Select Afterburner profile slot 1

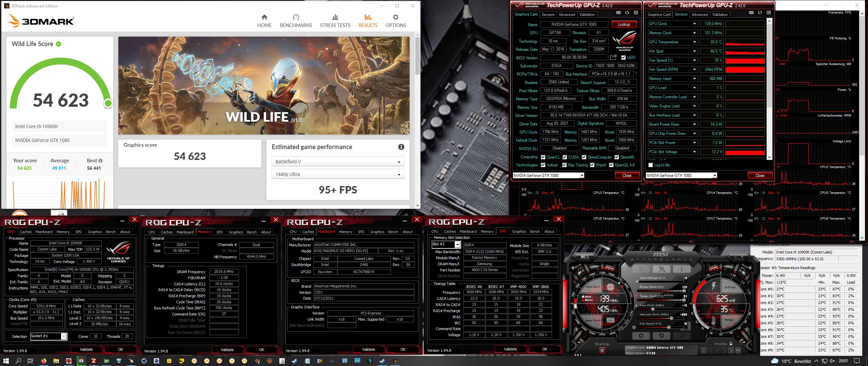click(704, 350)
